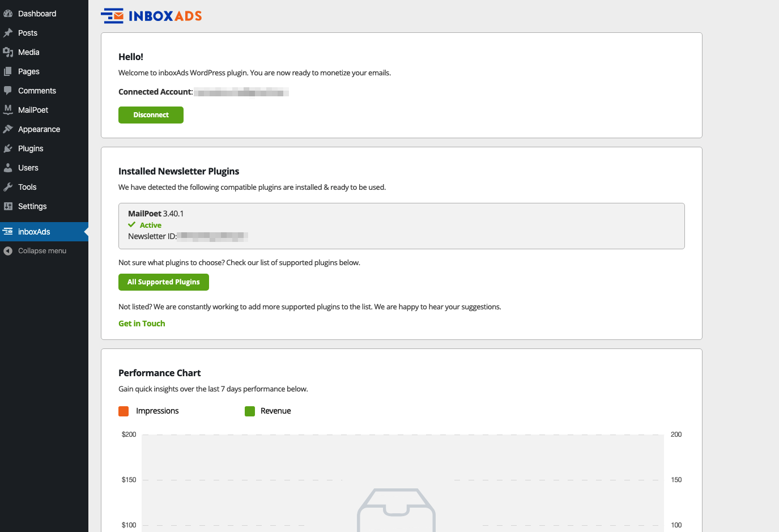This screenshot has height=532, width=779.
Task: Disconnect the connected account
Action: coord(151,115)
